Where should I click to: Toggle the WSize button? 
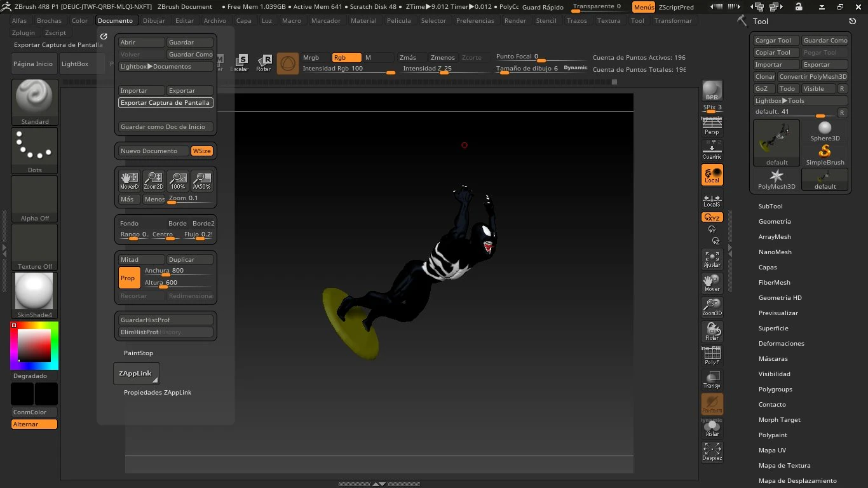click(x=202, y=151)
